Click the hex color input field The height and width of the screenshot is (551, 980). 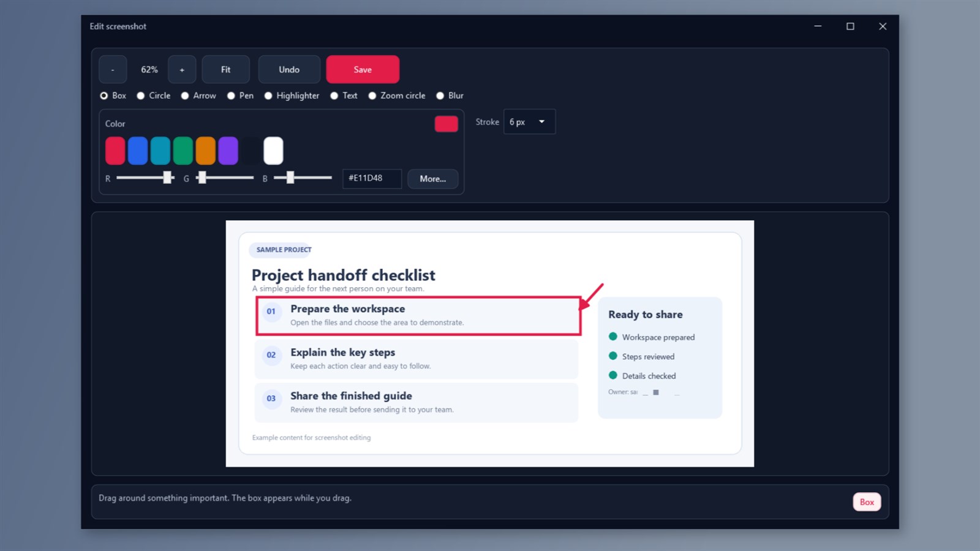(372, 178)
